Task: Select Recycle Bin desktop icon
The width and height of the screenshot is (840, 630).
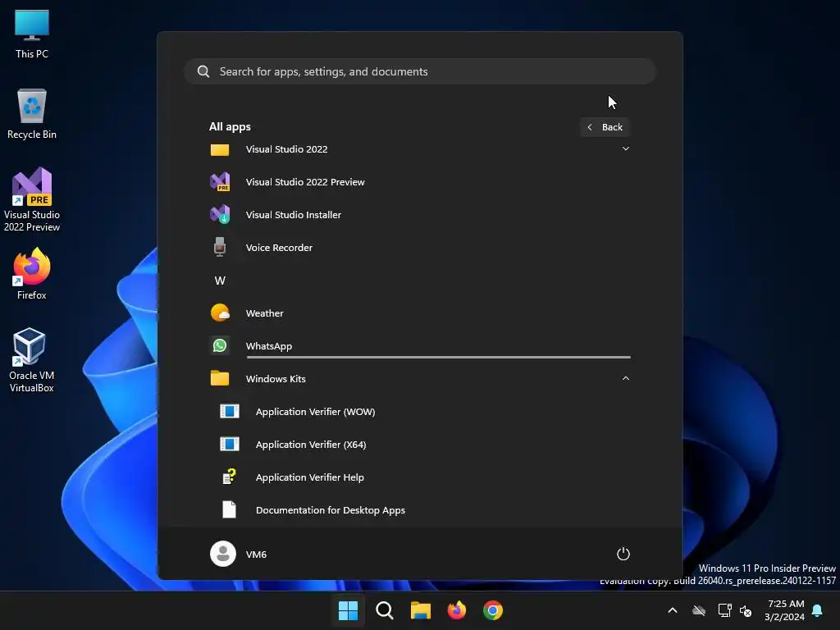Action: tap(32, 114)
